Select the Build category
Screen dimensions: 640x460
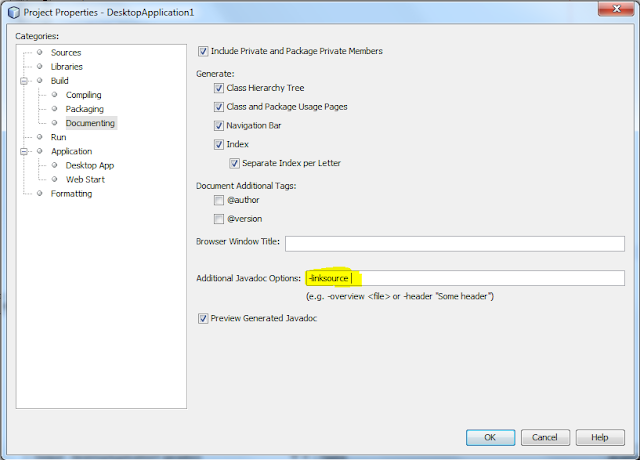pyautogui.click(x=60, y=81)
